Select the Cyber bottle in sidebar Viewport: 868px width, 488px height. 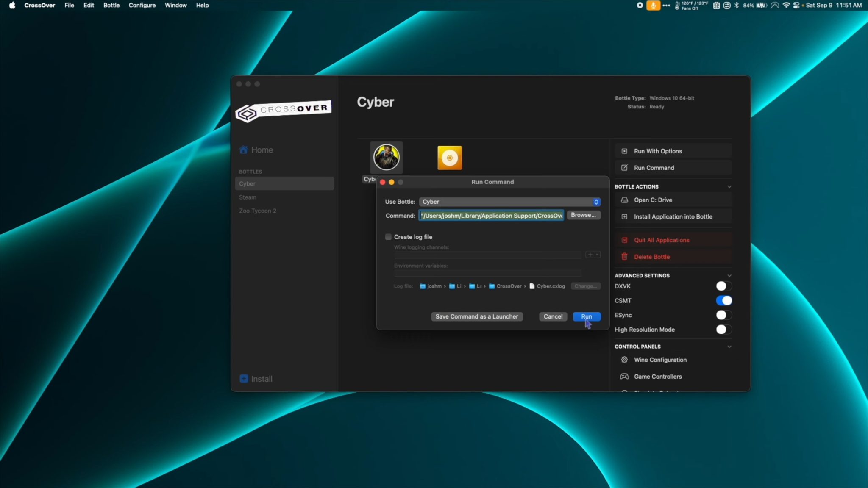click(x=284, y=183)
